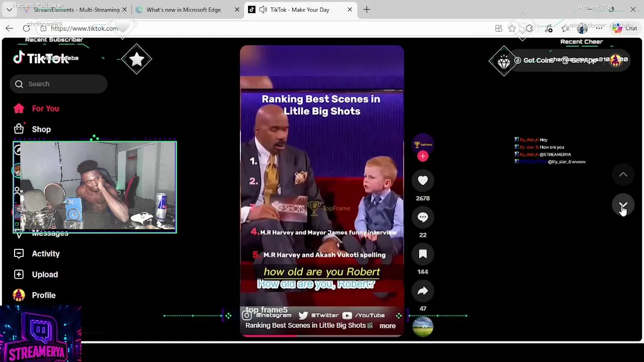Click the user avatar near Get Coins
The image size is (644, 362).
[616, 60]
